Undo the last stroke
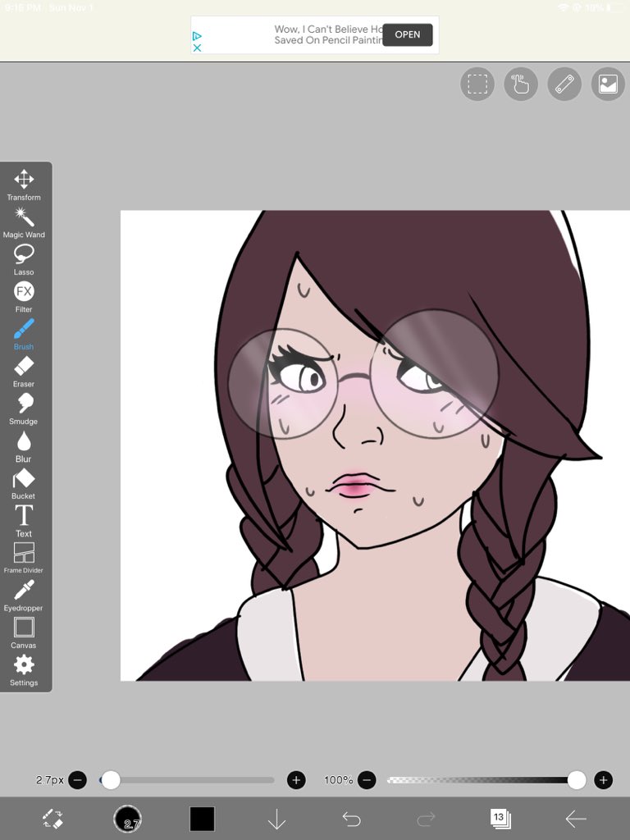The height and width of the screenshot is (840, 630). [351, 819]
